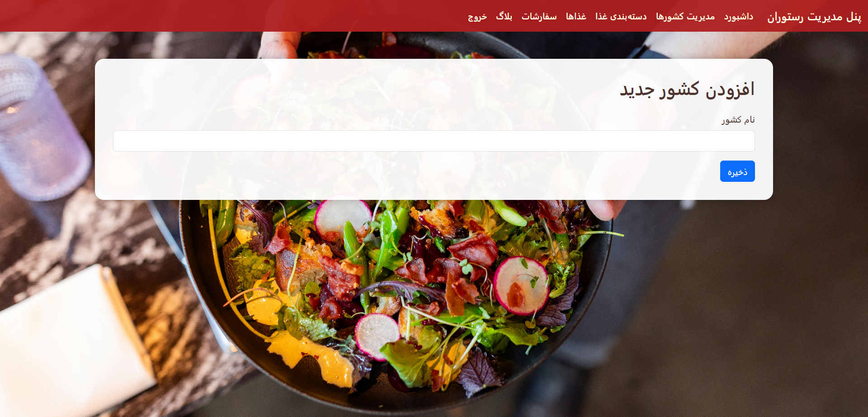The width and height of the screenshot is (868, 417).
Task: Click the yellow dressing on the bowl
Action: (312, 353)
